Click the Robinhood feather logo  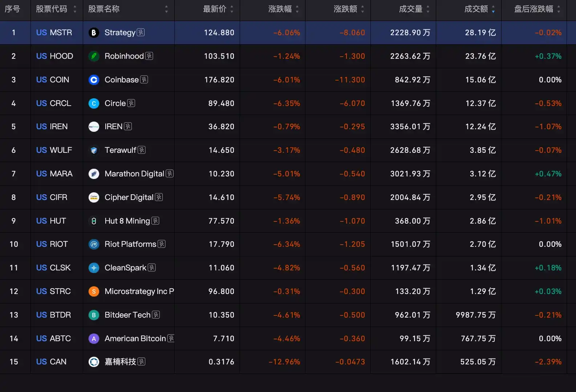(94, 56)
